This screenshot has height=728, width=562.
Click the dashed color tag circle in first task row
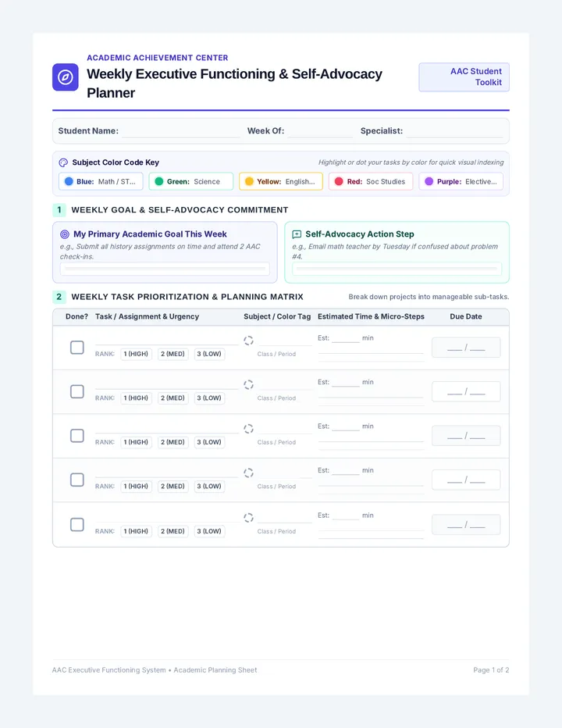[x=248, y=341]
